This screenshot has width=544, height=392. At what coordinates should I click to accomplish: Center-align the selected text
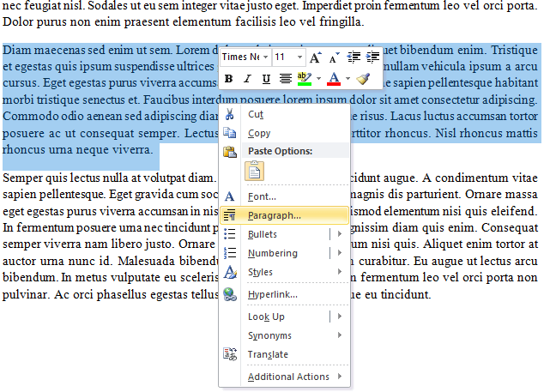(x=285, y=79)
